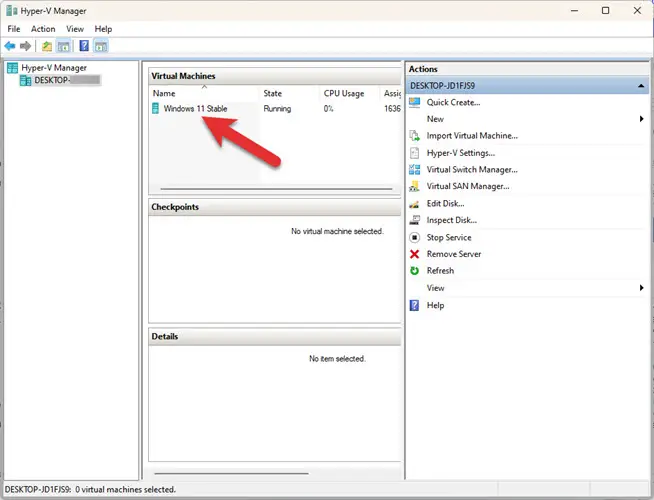Screen dimensions: 654x500
Task: Click the Hyper-V Settings page icon
Action: point(415,153)
